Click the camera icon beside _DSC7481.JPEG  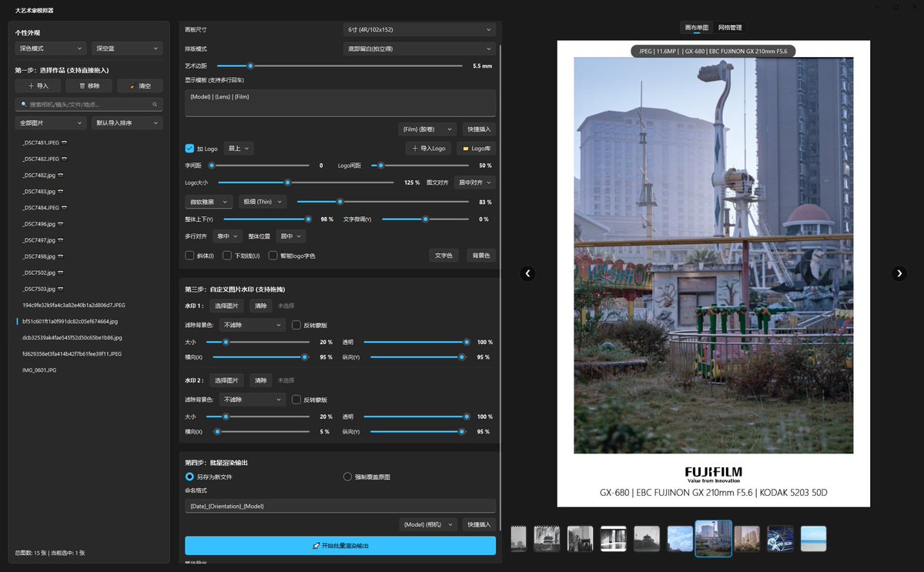64,142
